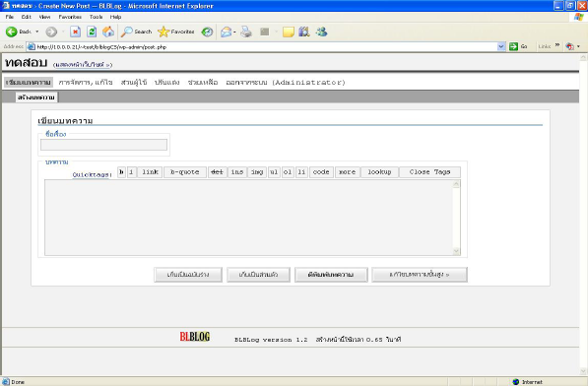Click the Refresh page icon
The image size is (588, 386).
(92, 32)
